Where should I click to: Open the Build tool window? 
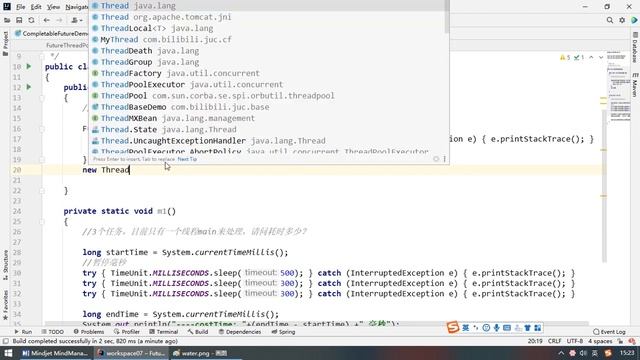[x=198, y=332]
